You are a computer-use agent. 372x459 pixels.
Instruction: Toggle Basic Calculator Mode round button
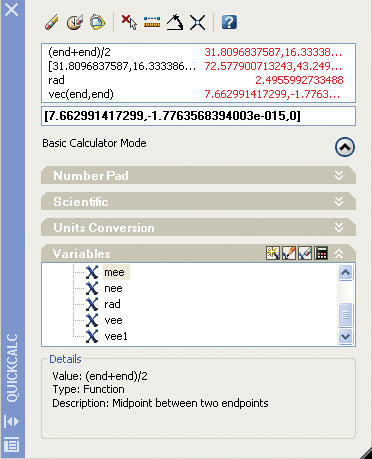coord(345,147)
